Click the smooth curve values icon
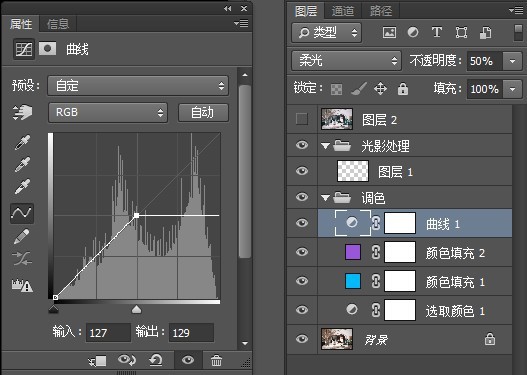The width and height of the screenshot is (527, 375). click(x=22, y=258)
